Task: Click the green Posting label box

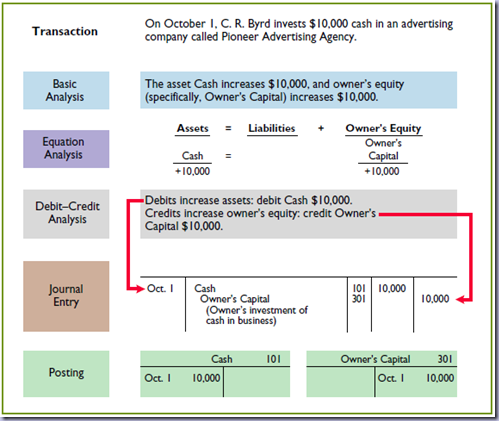Action: point(66,373)
